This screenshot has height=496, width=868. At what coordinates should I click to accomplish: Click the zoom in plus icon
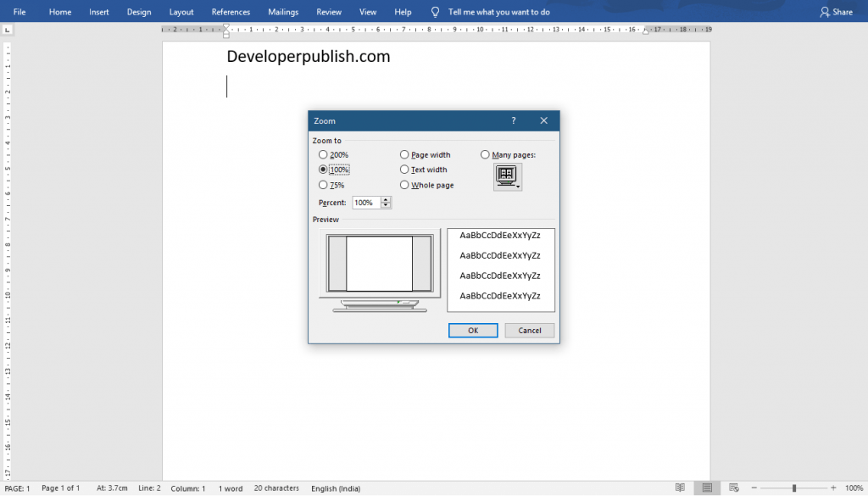833,488
